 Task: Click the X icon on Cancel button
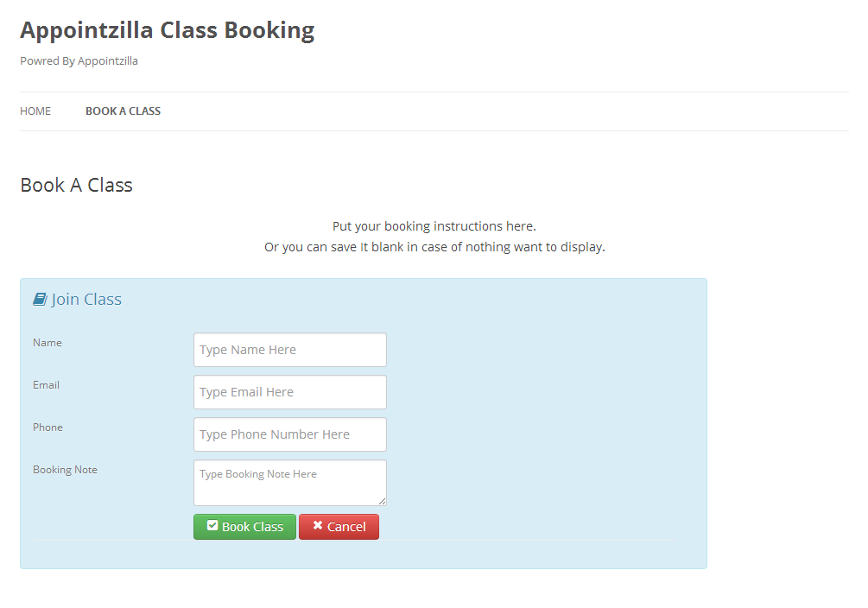pos(317,525)
